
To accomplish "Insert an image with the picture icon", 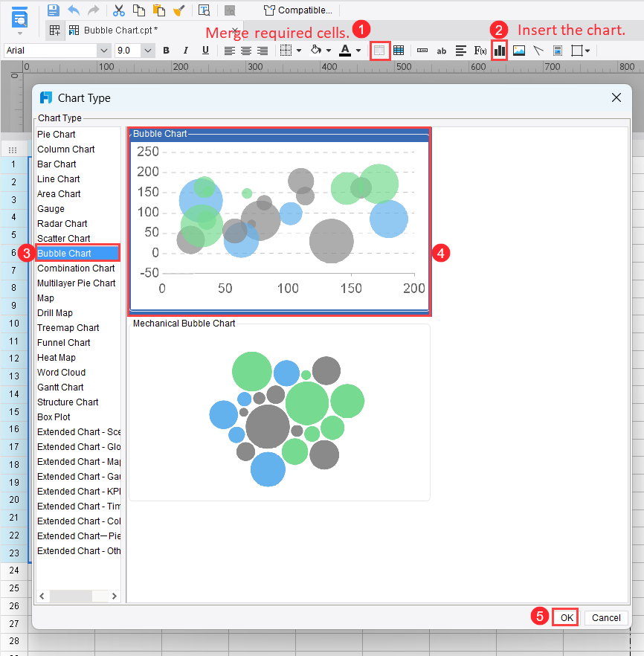I will click(x=519, y=51).
